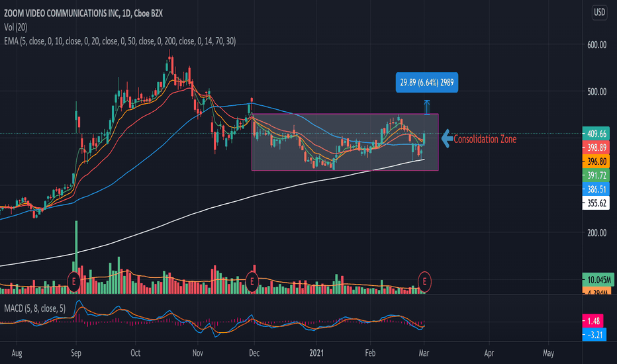Image resolution: width=617 pixels, height=364 pixels.
Task: Click the 500.00 price axis label
Action: click(596, 92)
